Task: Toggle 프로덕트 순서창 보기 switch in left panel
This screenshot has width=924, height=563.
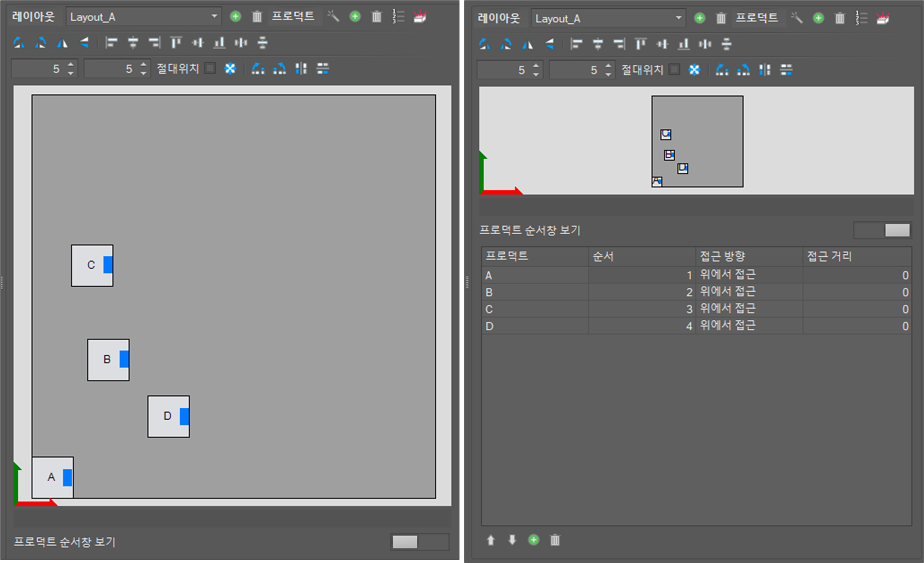Action: [419, 542]
